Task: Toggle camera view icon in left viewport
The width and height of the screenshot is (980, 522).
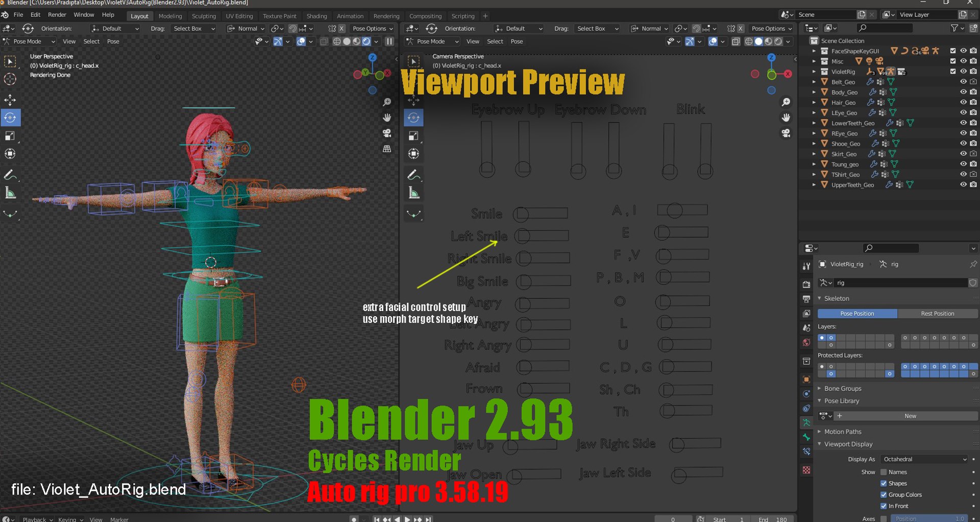Action: tap(387, 133)
